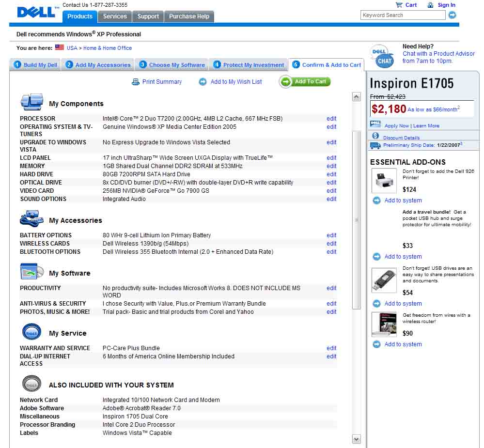Click My Components computer icon
Viewport: 484px width, 448px height.
pos(32,102)
